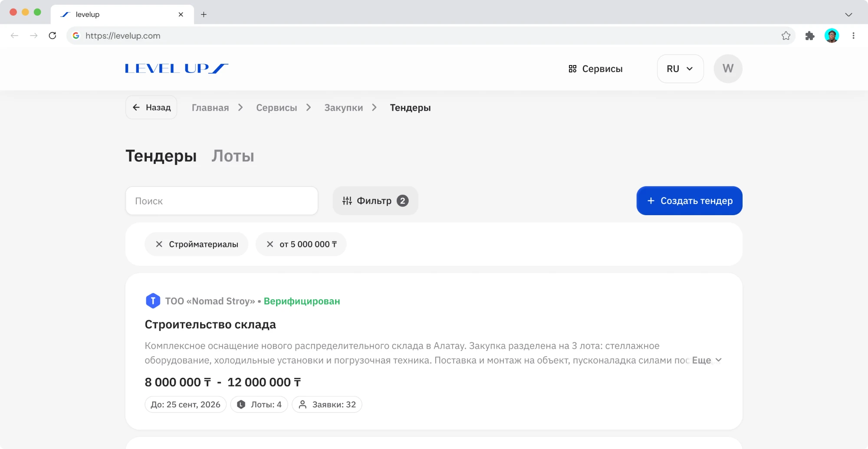The width and height of the screenshot is (868, 449).
Task: Go forward with browser forward arrow
Action: 33,36
